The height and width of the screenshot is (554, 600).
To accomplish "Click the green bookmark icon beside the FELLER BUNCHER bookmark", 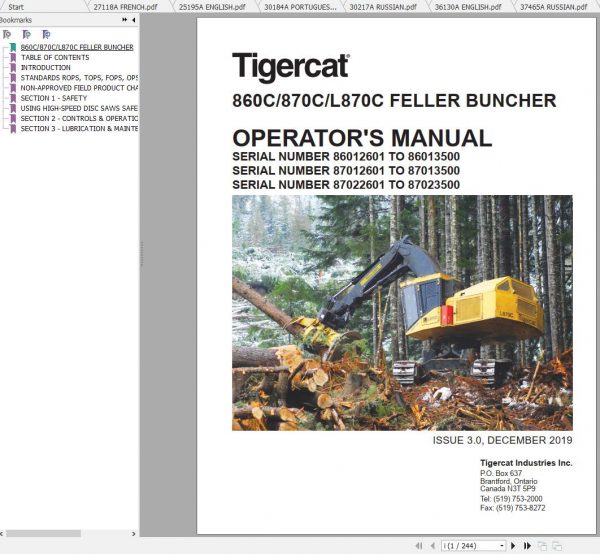I will coord(13,47).
